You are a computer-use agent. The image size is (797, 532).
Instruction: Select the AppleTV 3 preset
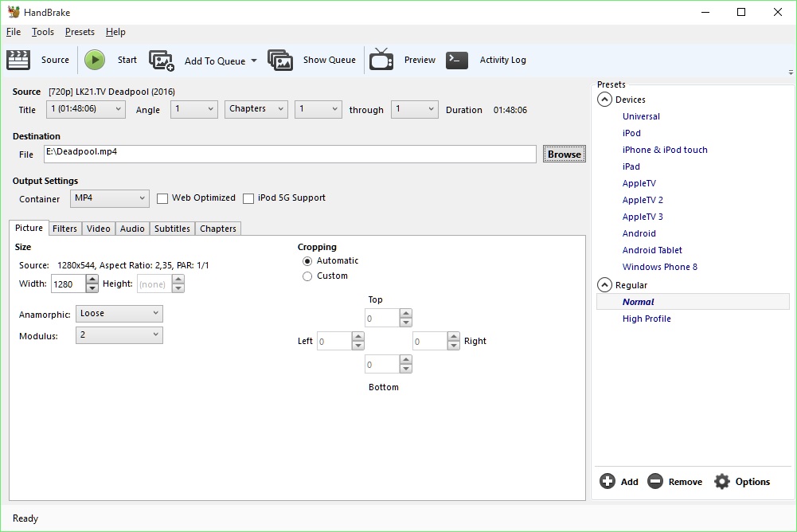pyautogui.click(x=643, y=217)
